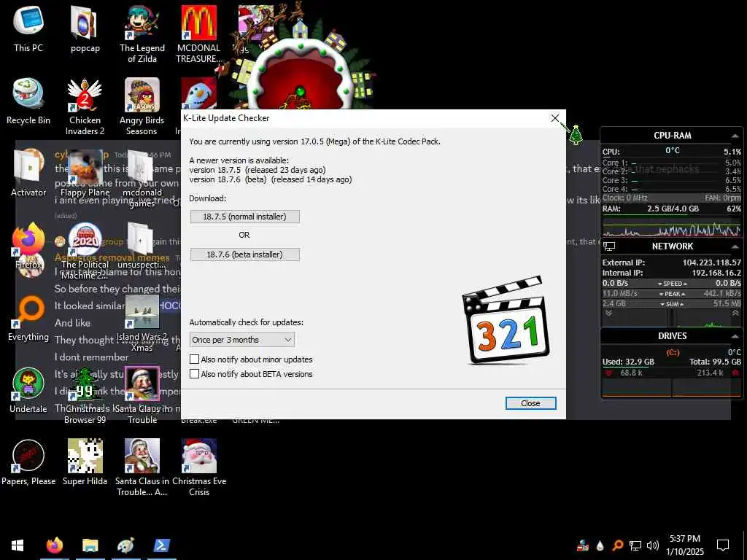Select This PC desktop icon
747x560 pixels.
point(28,29)
